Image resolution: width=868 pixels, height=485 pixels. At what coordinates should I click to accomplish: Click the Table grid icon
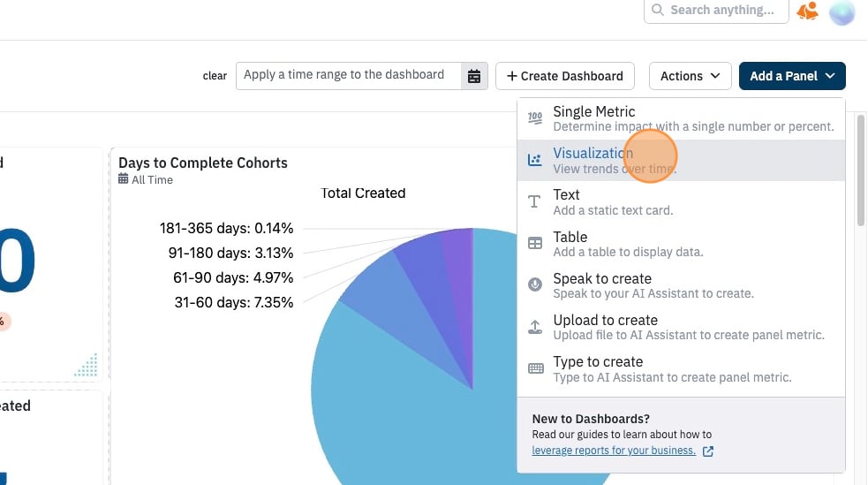(535, 243)
